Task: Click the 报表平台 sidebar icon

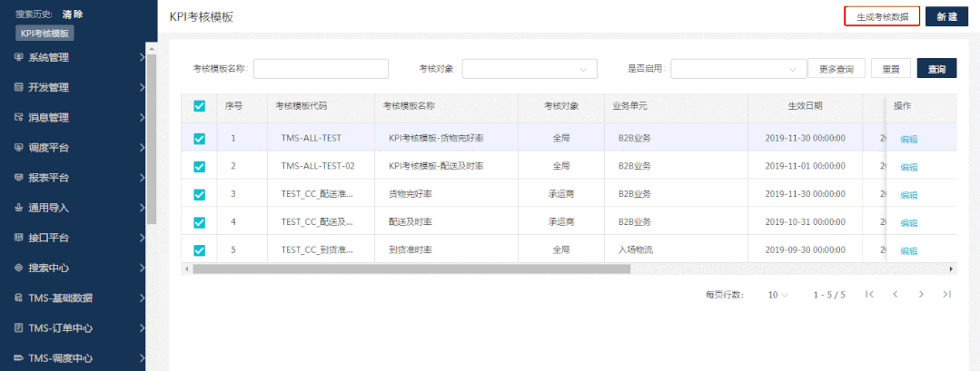Action: [19, 177]
